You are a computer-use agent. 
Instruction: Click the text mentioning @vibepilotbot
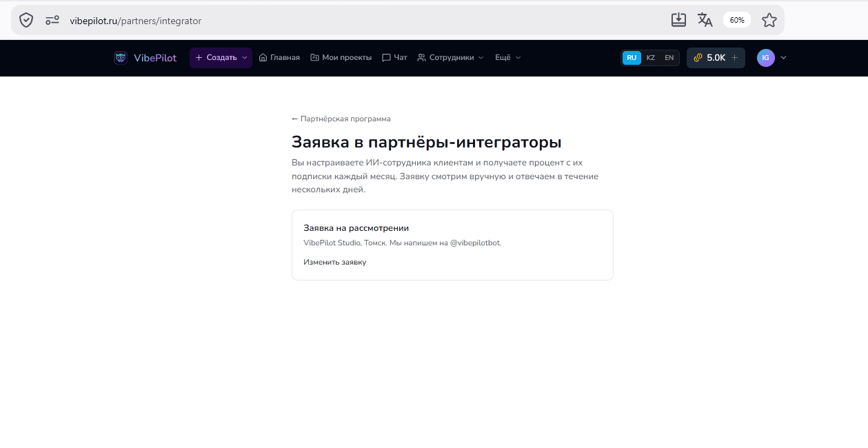(403, 243)
